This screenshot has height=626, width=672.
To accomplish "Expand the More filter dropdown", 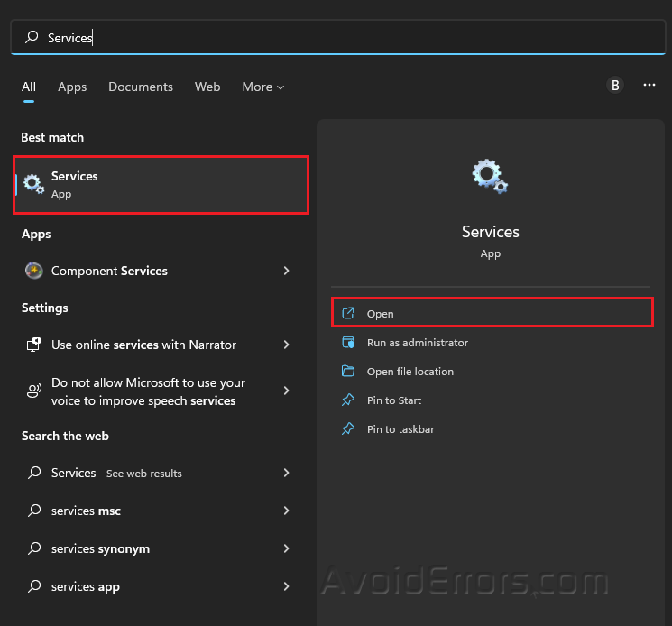I will click(x=262, y=87).
